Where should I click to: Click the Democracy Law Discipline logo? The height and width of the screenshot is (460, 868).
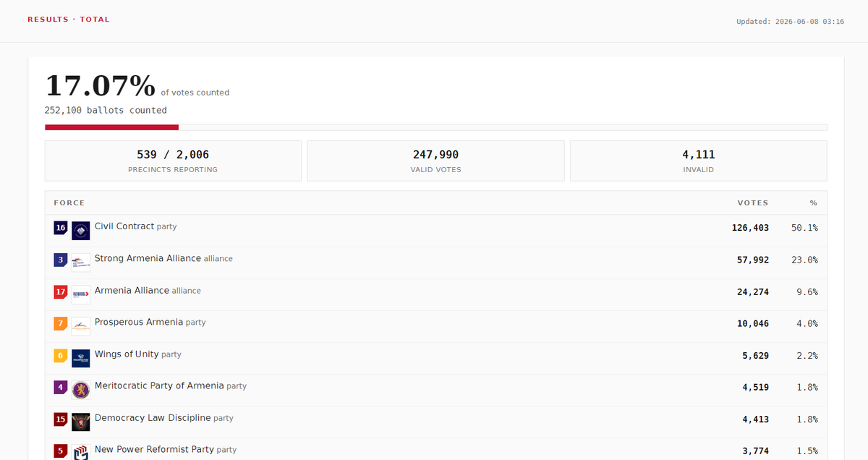pyautogui.click(x=81, y=422)
